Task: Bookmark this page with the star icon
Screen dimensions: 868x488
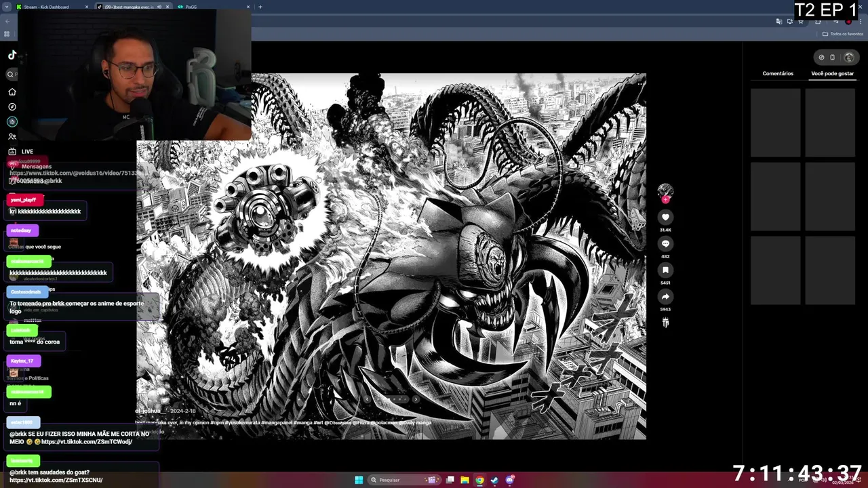Action: [x=800, y=21]
